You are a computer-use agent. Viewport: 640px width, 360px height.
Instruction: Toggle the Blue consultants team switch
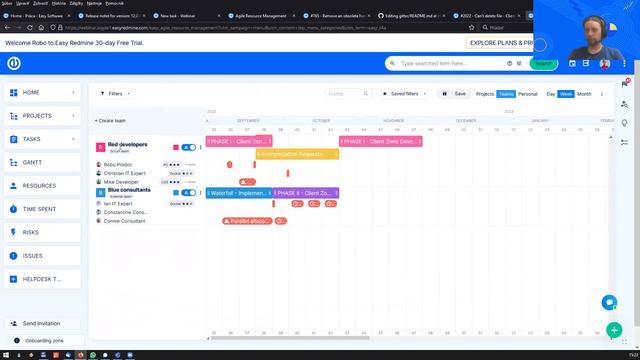pos(189,193)
